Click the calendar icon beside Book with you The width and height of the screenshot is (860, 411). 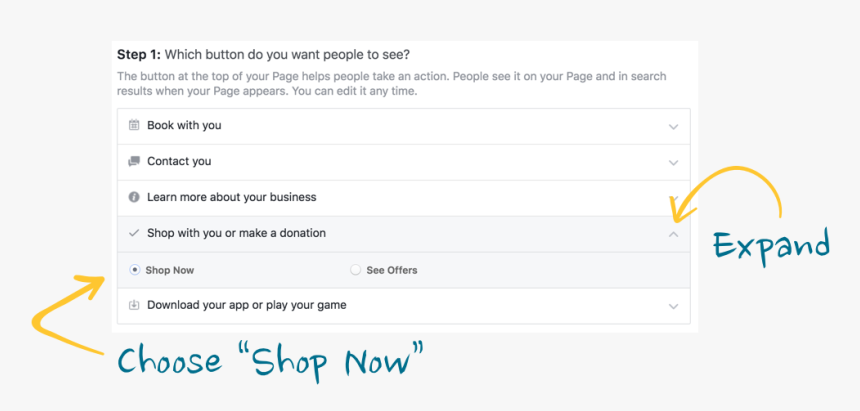click(x=134, y=125)
